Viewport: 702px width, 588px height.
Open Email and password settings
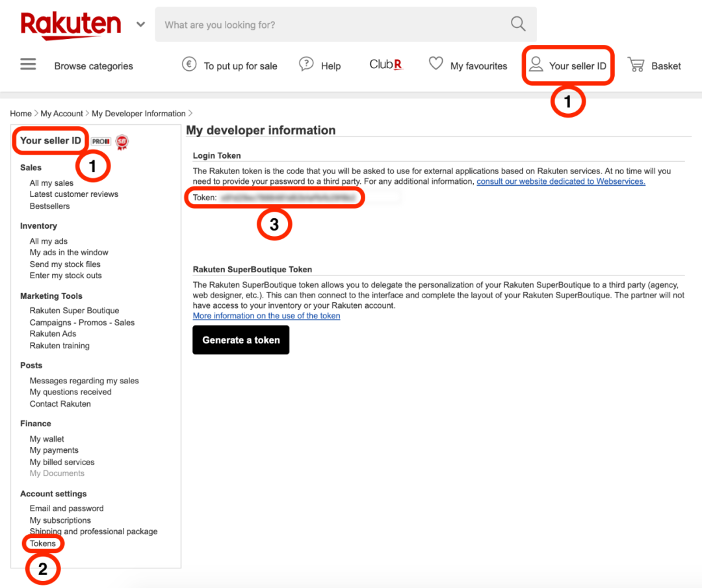point(66,508)
